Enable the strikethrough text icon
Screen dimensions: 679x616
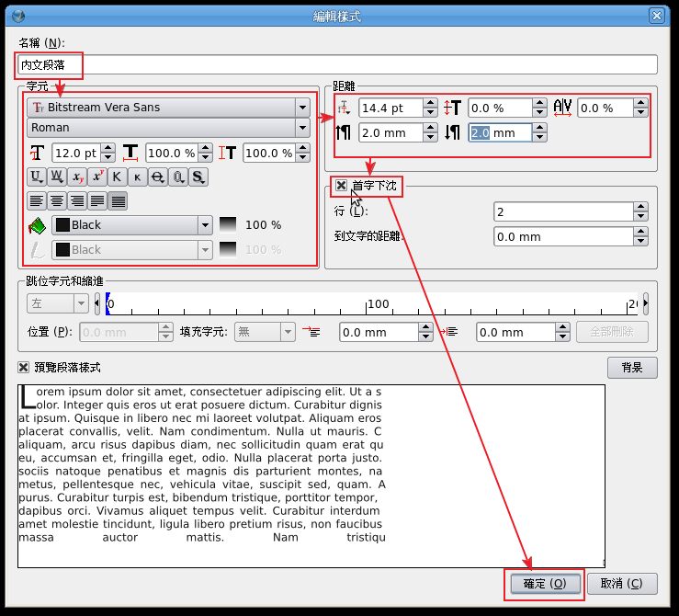(x=158, y=177)
